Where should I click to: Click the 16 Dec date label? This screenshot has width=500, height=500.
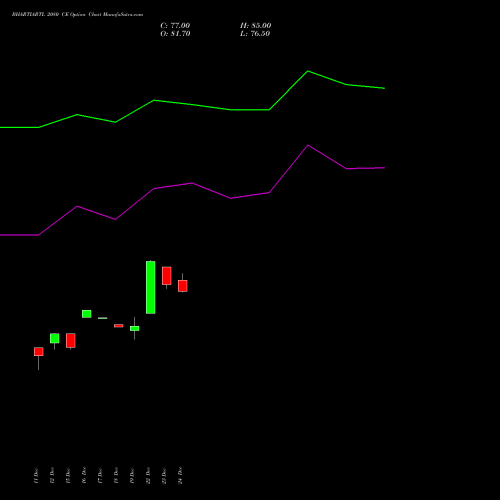tap(84, 476)
